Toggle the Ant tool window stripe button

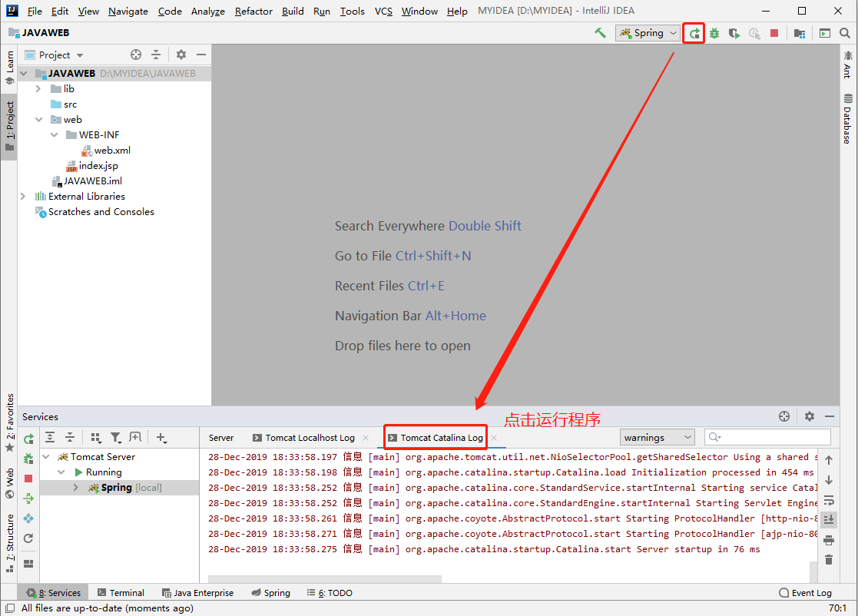847,64
